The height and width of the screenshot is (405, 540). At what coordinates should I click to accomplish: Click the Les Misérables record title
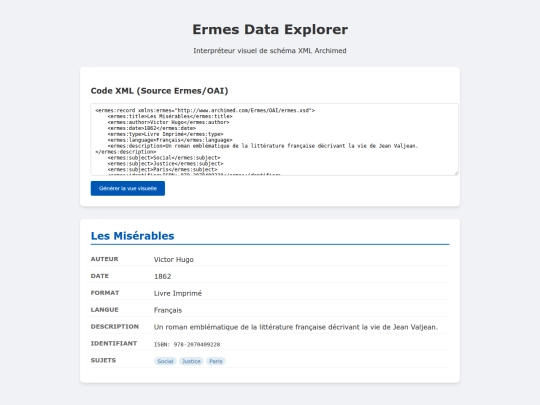(133, 236)
